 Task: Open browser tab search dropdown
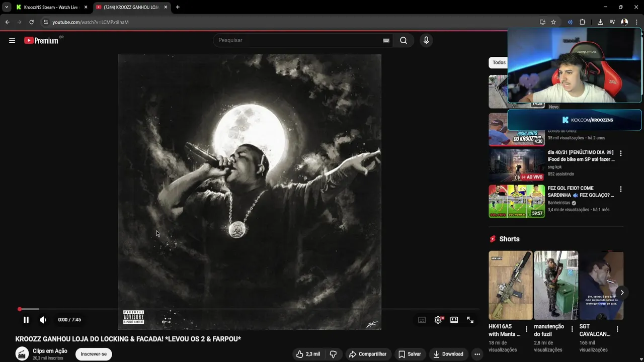click(7, 8)
